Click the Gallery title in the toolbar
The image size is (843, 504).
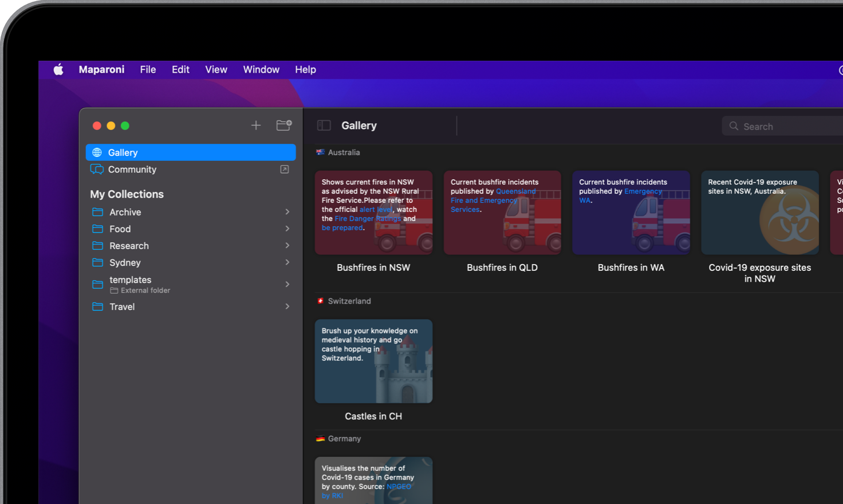pyautogui.click(x=359, y=125)
